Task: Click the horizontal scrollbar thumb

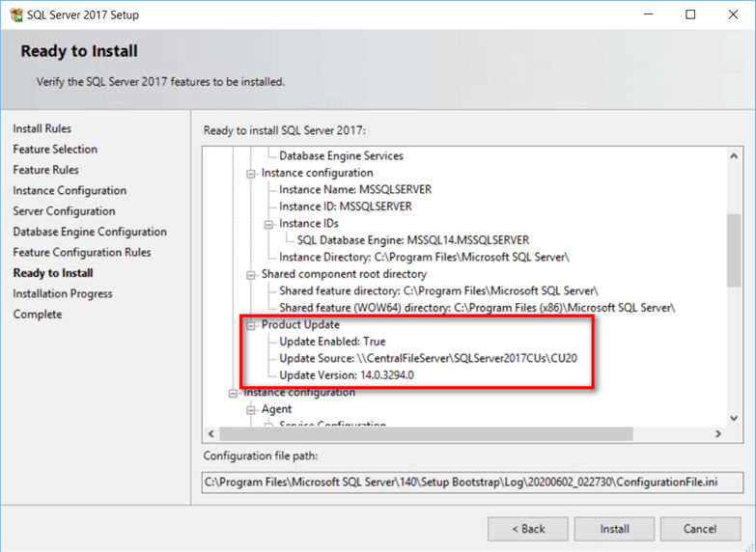Action: coord(426,434)
